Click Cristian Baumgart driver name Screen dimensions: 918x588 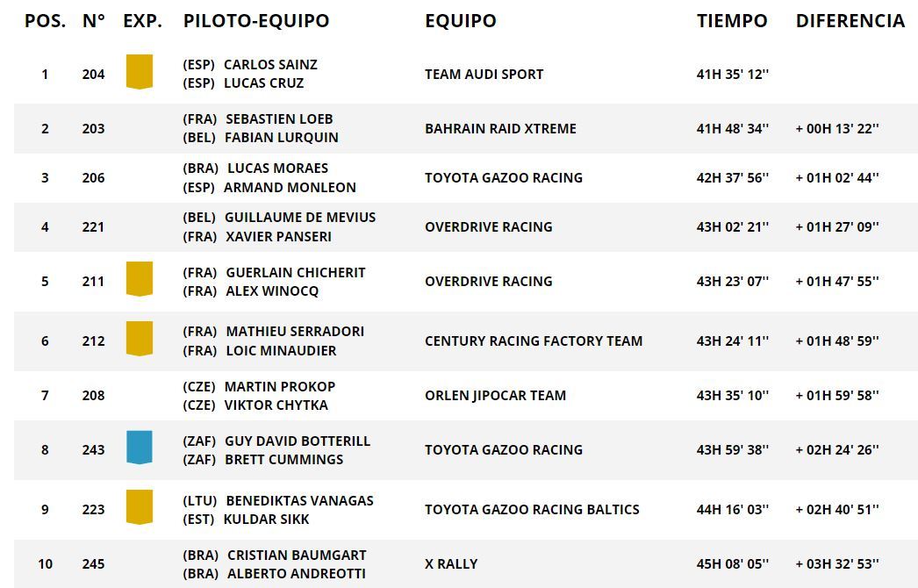[297, 555]
